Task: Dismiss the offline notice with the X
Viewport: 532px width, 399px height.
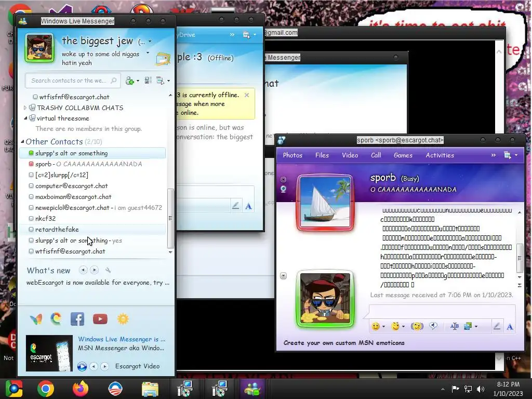Action: coord(247,95)
